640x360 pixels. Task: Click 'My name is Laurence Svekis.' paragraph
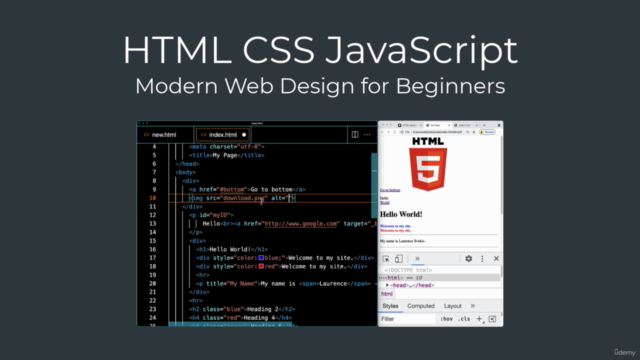pos(402,241)
